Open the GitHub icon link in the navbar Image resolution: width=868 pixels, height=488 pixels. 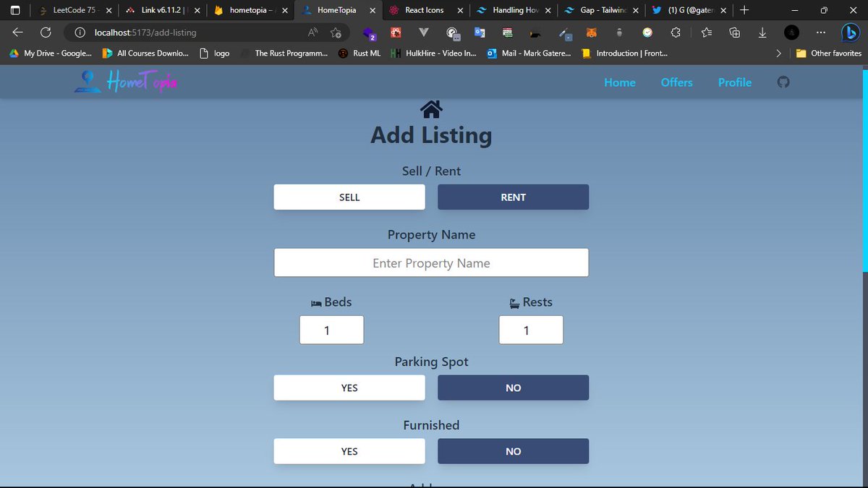(x=783, y=82)
